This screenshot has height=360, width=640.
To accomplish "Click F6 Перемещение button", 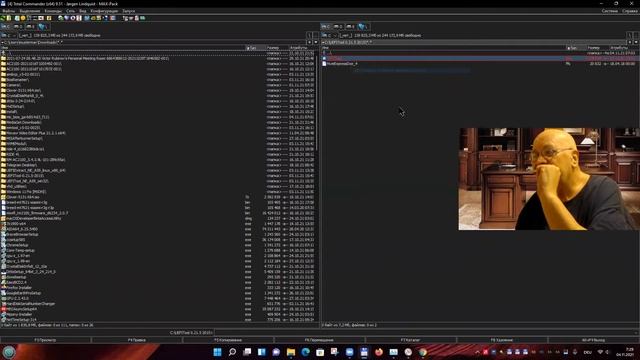I will [x=319, y=340].
